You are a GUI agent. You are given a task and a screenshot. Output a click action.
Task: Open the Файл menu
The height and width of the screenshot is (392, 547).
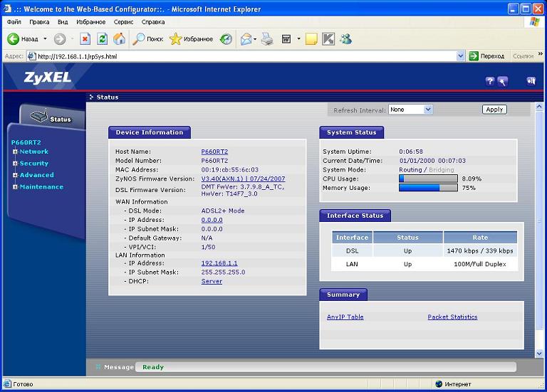coord(14,21)
